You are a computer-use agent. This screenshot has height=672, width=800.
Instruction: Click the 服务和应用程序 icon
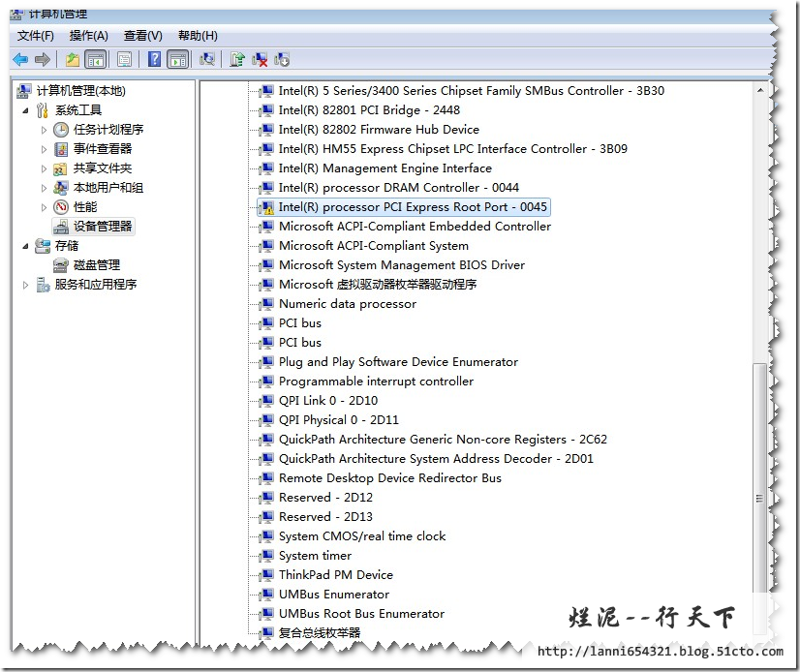pos(43,285)
